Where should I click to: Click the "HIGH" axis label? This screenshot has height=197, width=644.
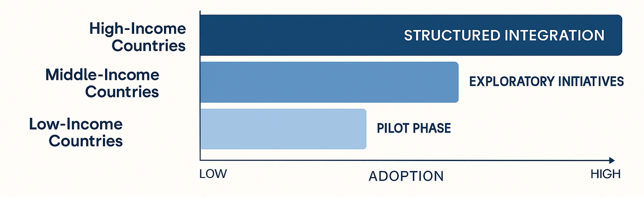605,174
